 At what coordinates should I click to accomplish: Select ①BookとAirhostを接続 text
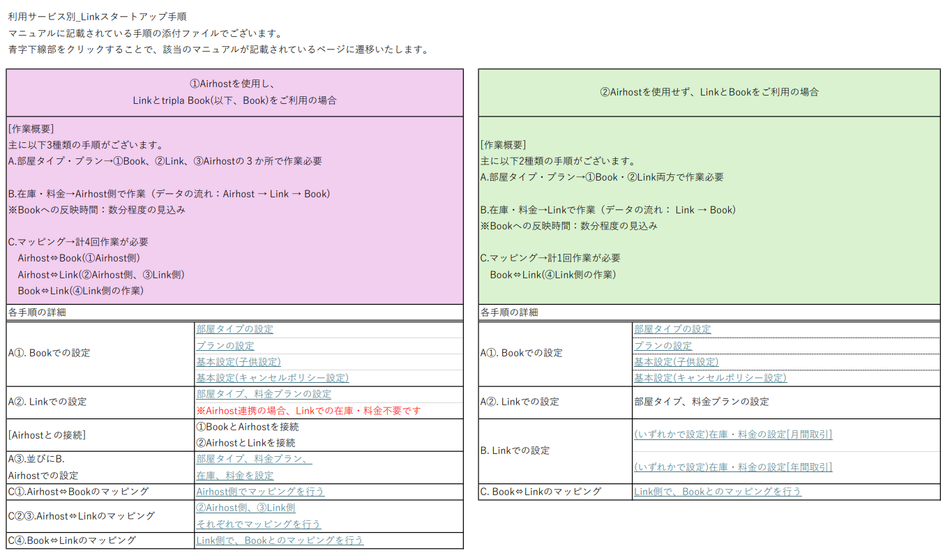pyautogui.click(x=248, y=427)
